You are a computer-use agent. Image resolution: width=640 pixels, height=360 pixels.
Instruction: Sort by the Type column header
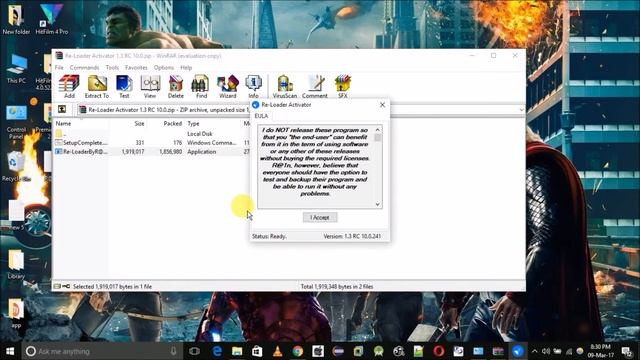tap(193, 123)
